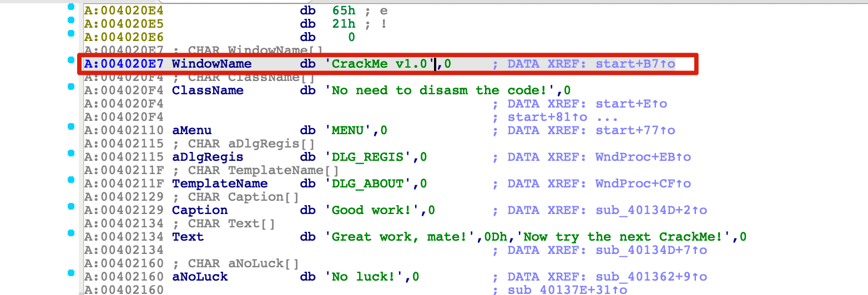Toggle breakpoint dot beside ClassName line
This screenshot has width=868, height=295.
click(x=70, y=86)
